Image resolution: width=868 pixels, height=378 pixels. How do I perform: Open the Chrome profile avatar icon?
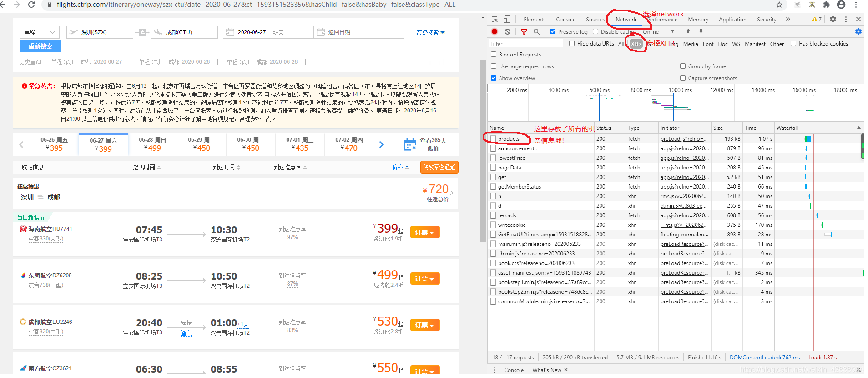[841, 5]
